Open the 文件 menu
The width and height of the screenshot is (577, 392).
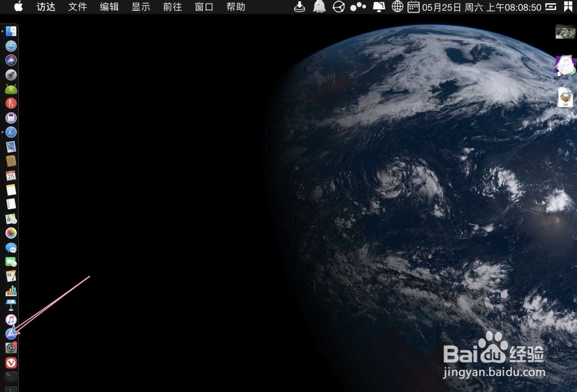click(x=78, y=7)
